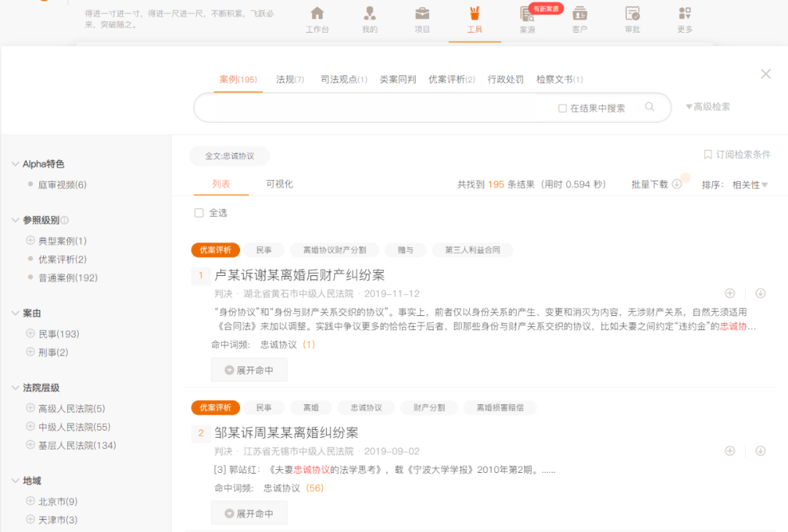Switch to 类案同判 tab
The image size is (788, 532).
coord(398,80)
